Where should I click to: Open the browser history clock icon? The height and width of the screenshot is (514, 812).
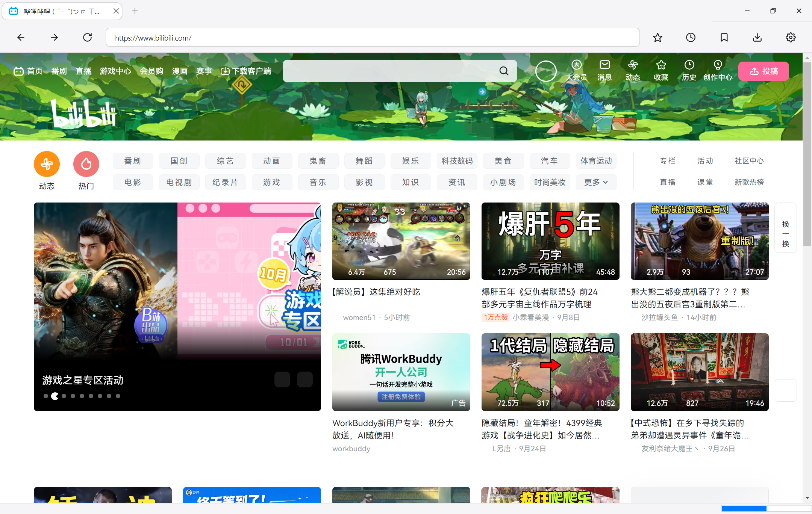pyautogui.click(x=691, y=37)
